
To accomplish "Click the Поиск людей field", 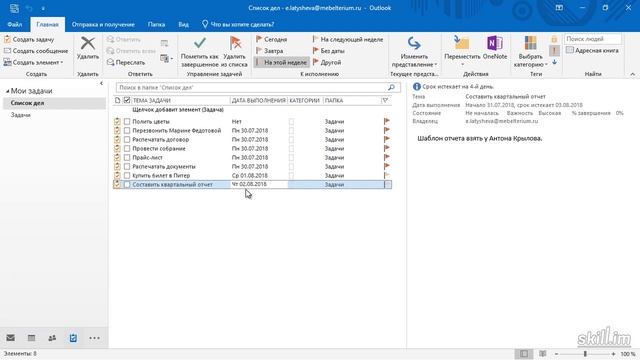I will pos(593,39).
